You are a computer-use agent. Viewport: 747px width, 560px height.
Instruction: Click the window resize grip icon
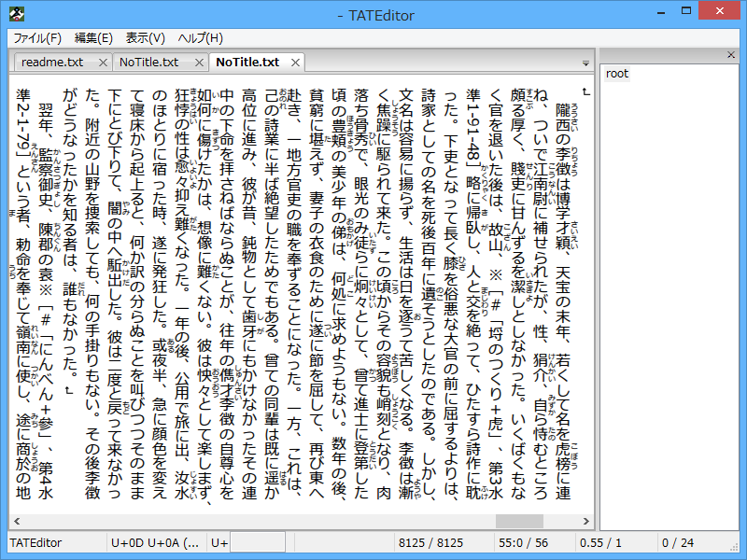(734, 547)
